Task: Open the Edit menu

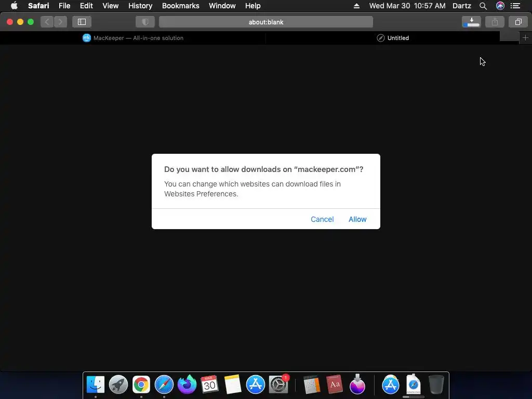Action: click(x=86, y=6)
